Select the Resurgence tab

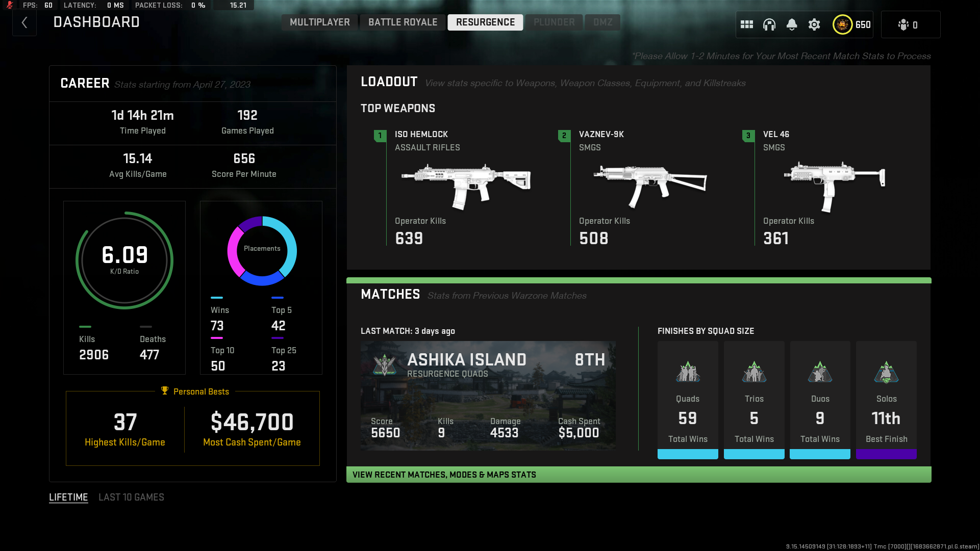485,22
